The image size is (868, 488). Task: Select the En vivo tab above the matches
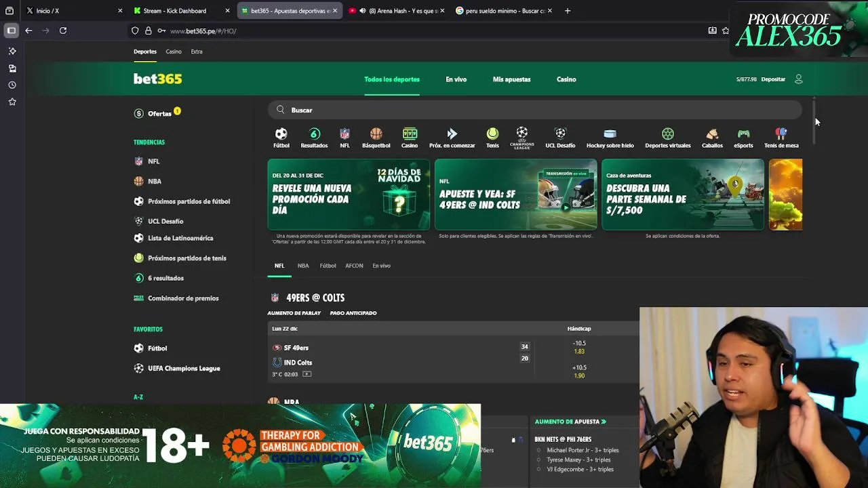[x=381, y=266]
